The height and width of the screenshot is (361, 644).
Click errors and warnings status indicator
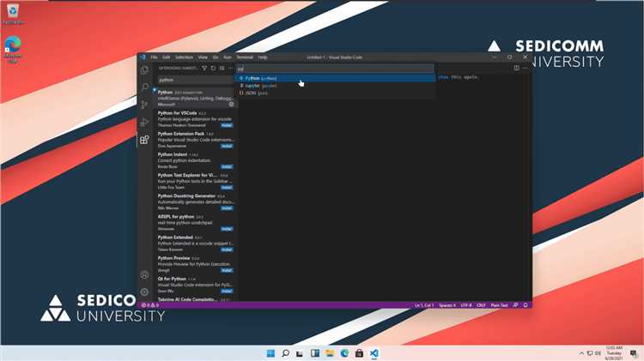(x=150, y=305)
